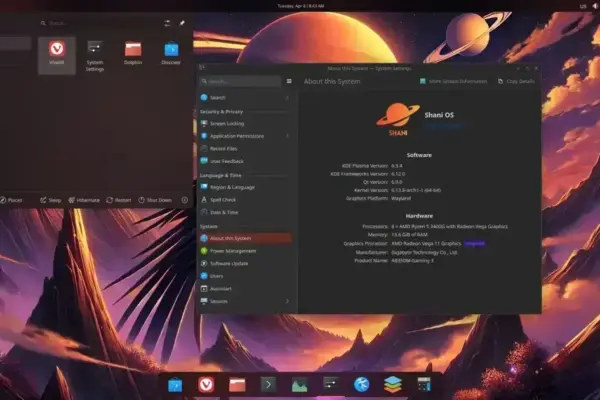Click the System Settings search box
This screenshot has width=600, height=400.
[x=240, y=81]
